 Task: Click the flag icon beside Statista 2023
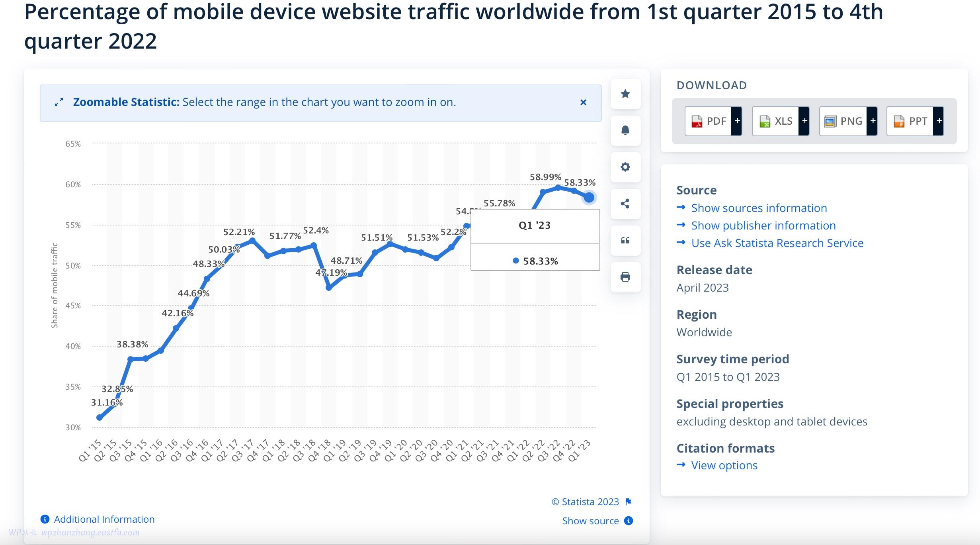click(628, 501)
